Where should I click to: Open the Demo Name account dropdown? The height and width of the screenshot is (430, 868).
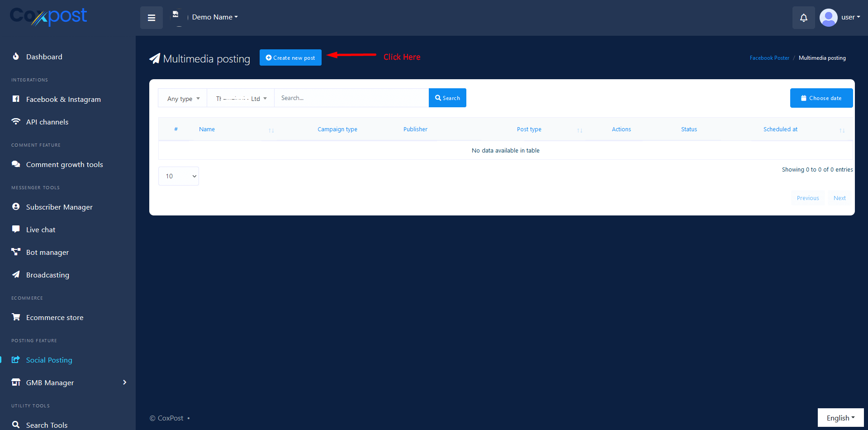click(x=214, y=17)
